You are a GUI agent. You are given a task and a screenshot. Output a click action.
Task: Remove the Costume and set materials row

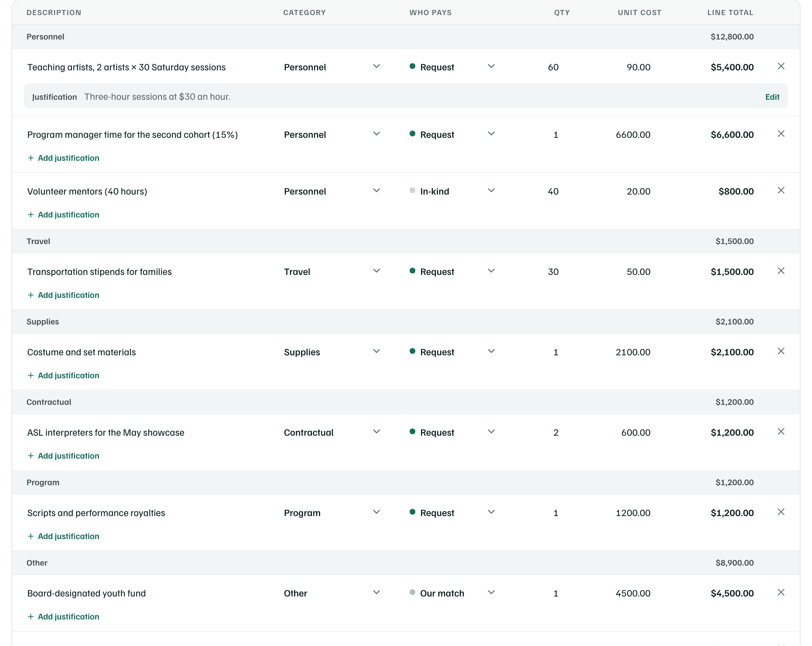[x=781, y=351]
